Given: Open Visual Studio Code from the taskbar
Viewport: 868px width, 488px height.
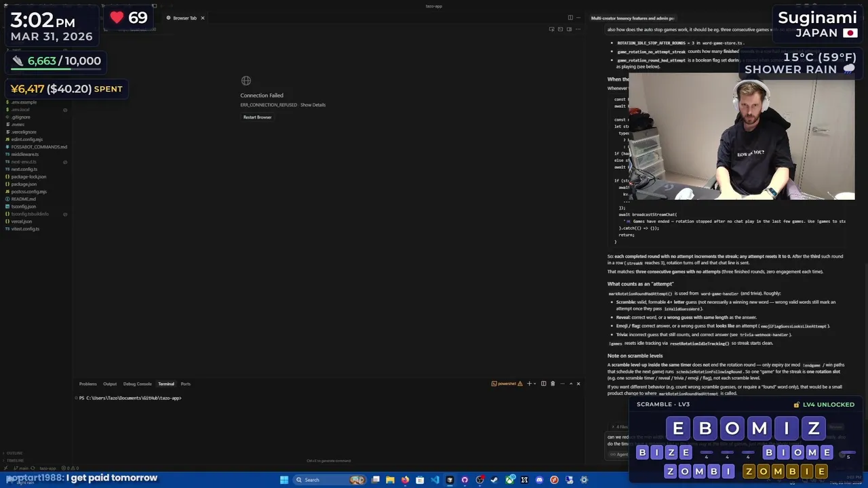Looking at the screenshot, I should coord(435,480).
